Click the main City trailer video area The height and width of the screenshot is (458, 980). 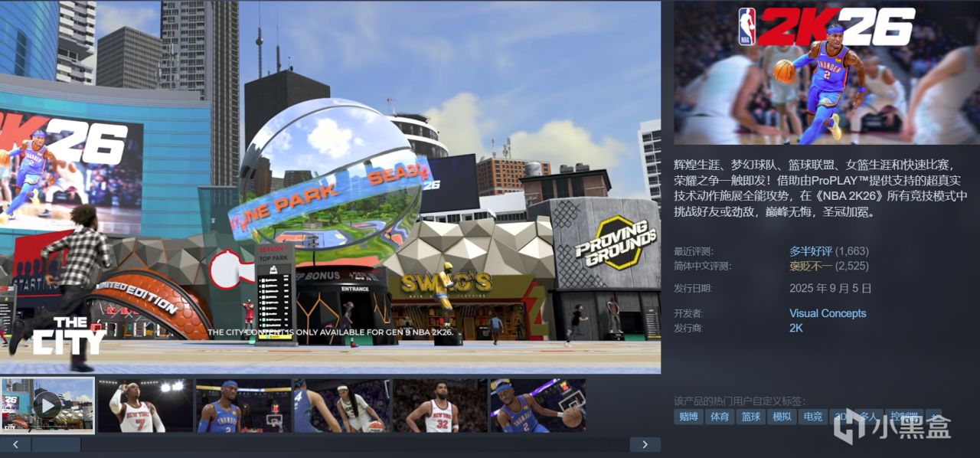point(330,187)
